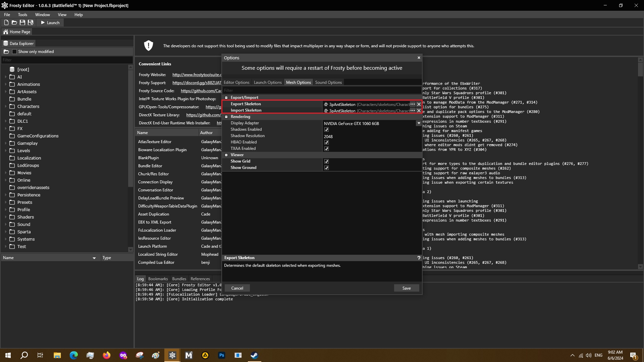Disable the Shadows Enabled checkbox

click(x=326, y=130)
